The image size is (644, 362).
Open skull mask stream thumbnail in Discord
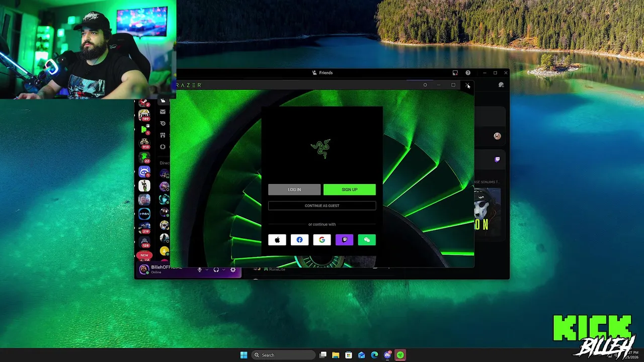(x=487, y=211)
